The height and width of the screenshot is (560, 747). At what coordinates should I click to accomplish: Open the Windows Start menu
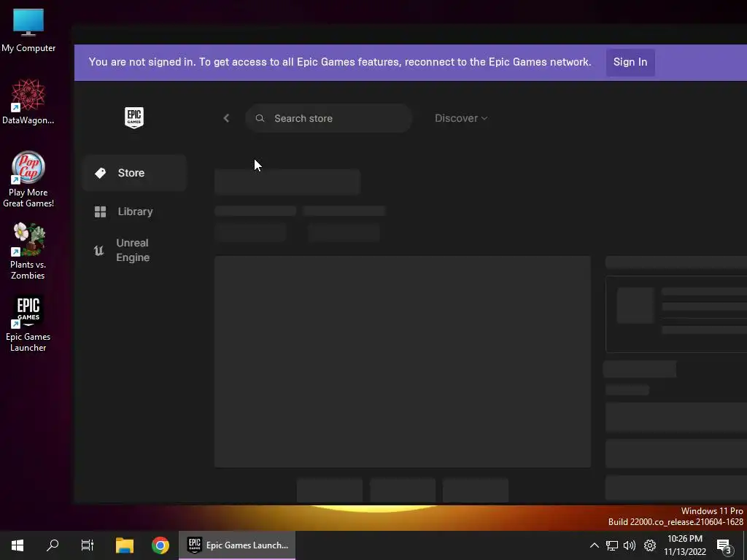coord(18,545)
